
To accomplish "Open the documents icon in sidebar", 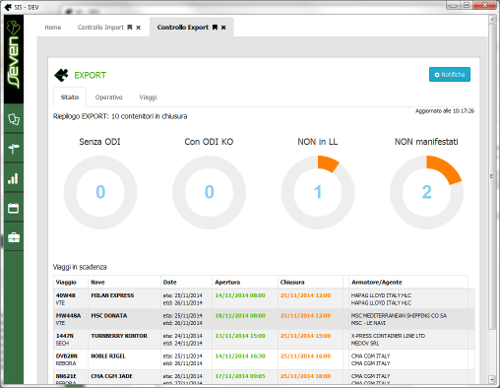I will (14, 119).
